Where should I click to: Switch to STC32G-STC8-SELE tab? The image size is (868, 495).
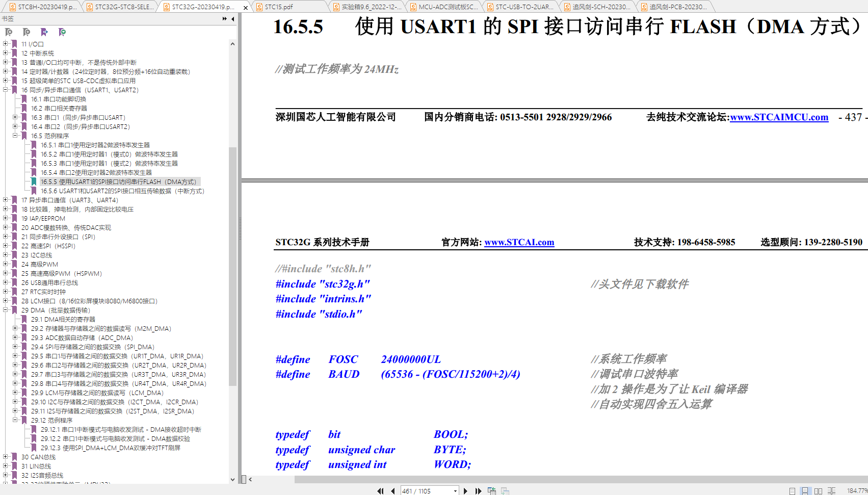point(120,7)
